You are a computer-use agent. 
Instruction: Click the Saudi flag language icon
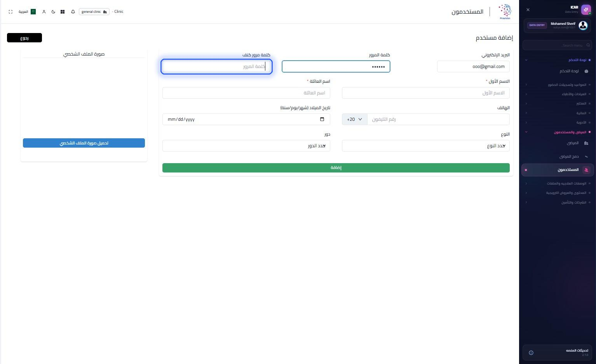click(x=33, y=12)
